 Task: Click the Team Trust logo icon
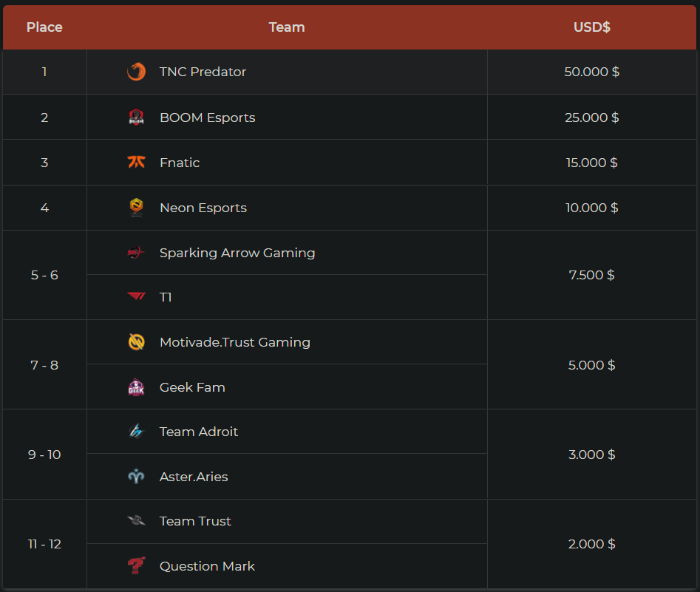pyautogui.click(x=136, y=521)
